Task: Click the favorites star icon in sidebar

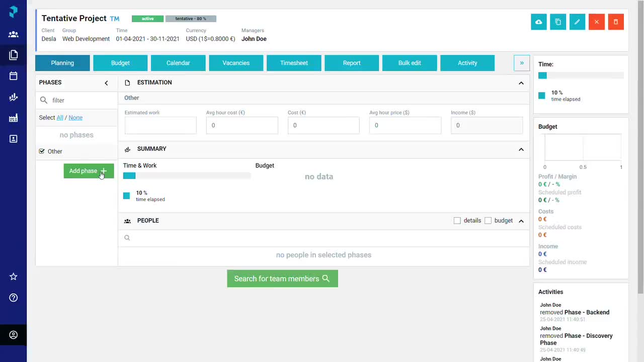Action: pyautogui.click(x=14, y=277)
